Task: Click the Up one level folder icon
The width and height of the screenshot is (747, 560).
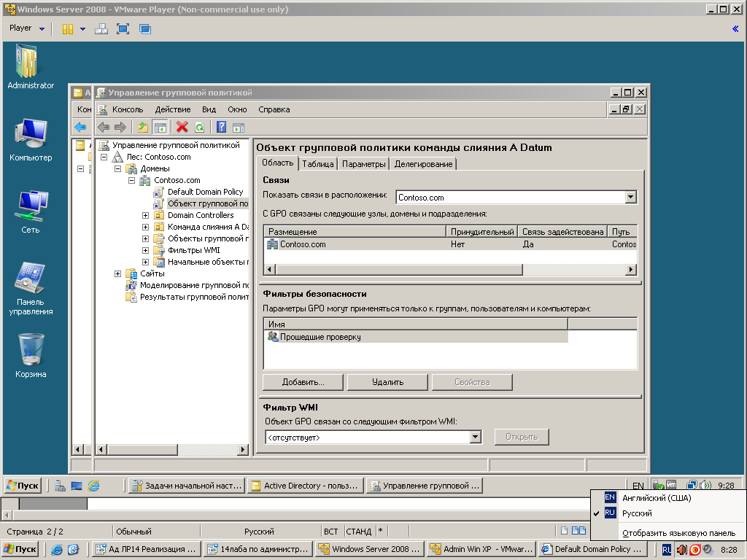Action: [x=142, y=127]
